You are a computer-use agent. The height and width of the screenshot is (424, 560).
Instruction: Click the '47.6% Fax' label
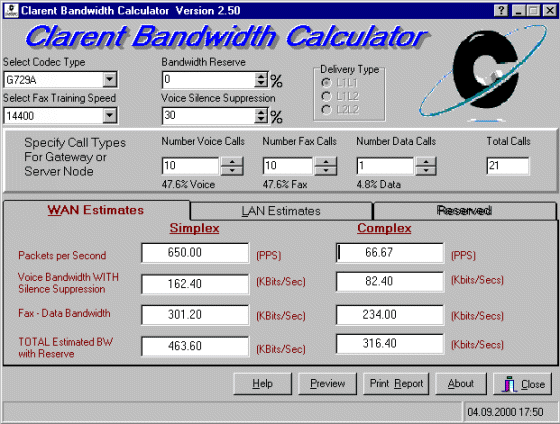coord(285,184)
